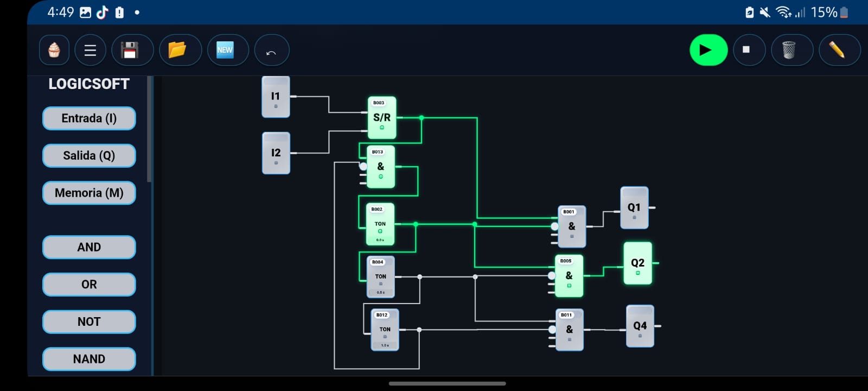
Task: Tap the cupcake icon in the toolbar
Action: (x=54, y=51)
